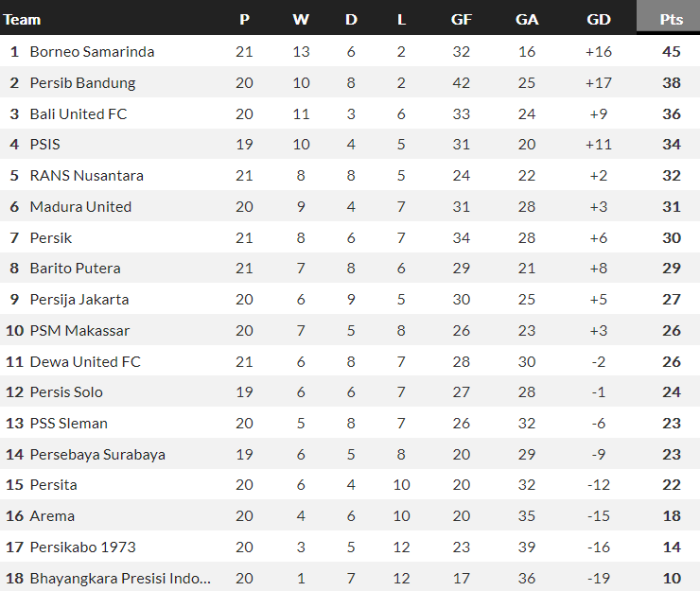Click the W wins column header
The width and height of the screenshot is (700, 591).
tap(301, 19)
